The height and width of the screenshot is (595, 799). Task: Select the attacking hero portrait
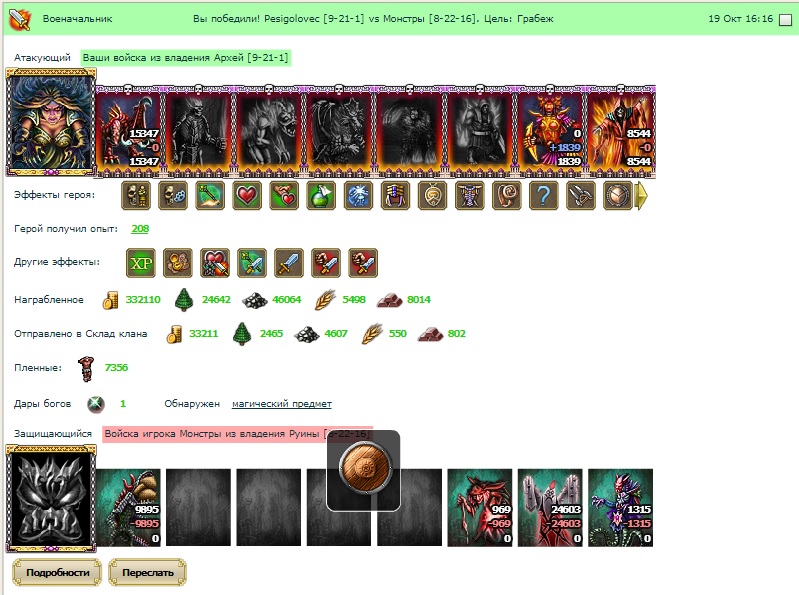pos(51,123)
